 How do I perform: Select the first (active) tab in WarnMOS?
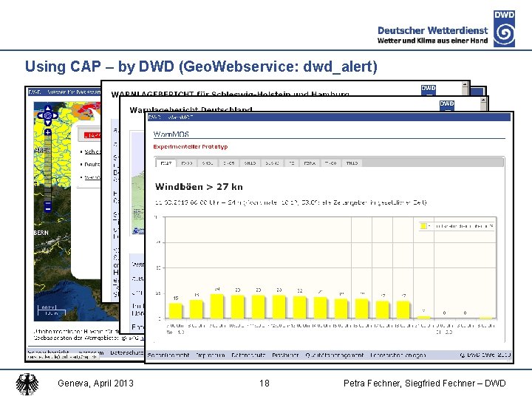(x=166, y=163)
